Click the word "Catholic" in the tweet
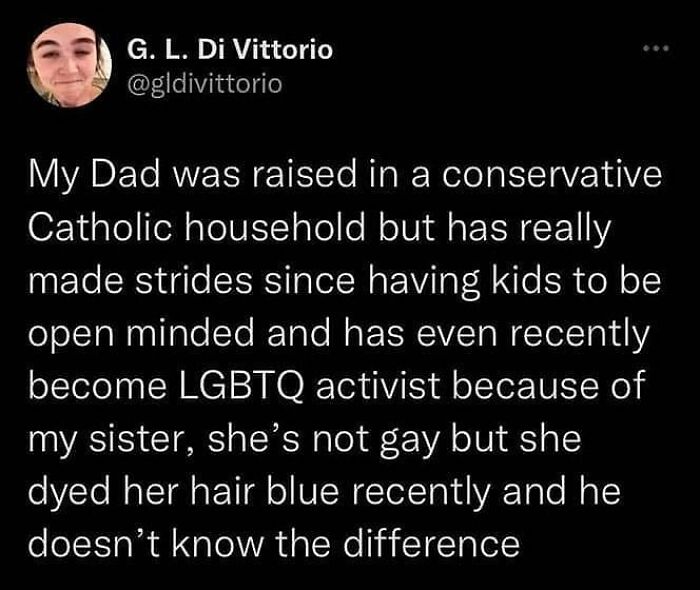700x590 pixels. (100, 227)
